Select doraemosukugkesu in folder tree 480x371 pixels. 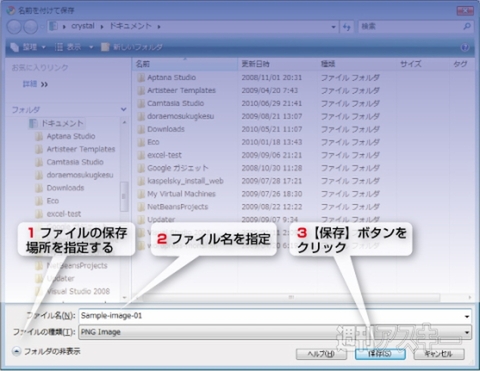click(x=80, y=175)
